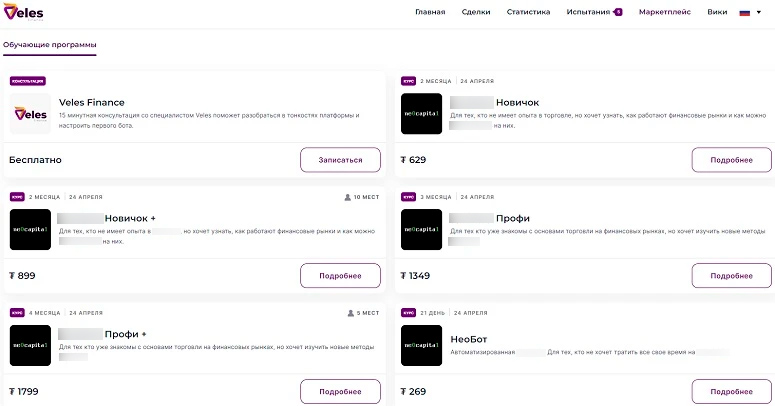Click the seats icon showing 10 мест
The height and width of the screenshot is (406, 775).
pos(347,197)
